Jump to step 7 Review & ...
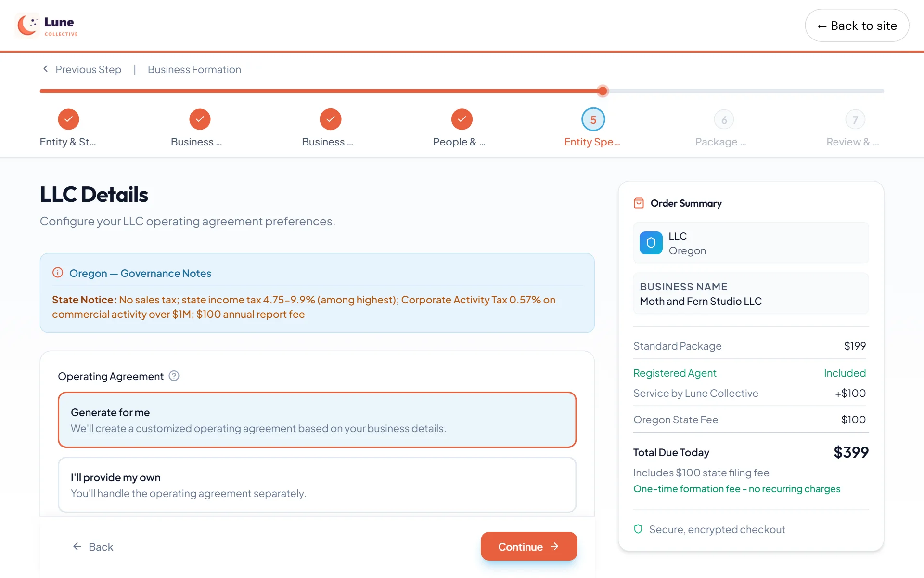Viewport: 924px width, 578px height. 855,119
